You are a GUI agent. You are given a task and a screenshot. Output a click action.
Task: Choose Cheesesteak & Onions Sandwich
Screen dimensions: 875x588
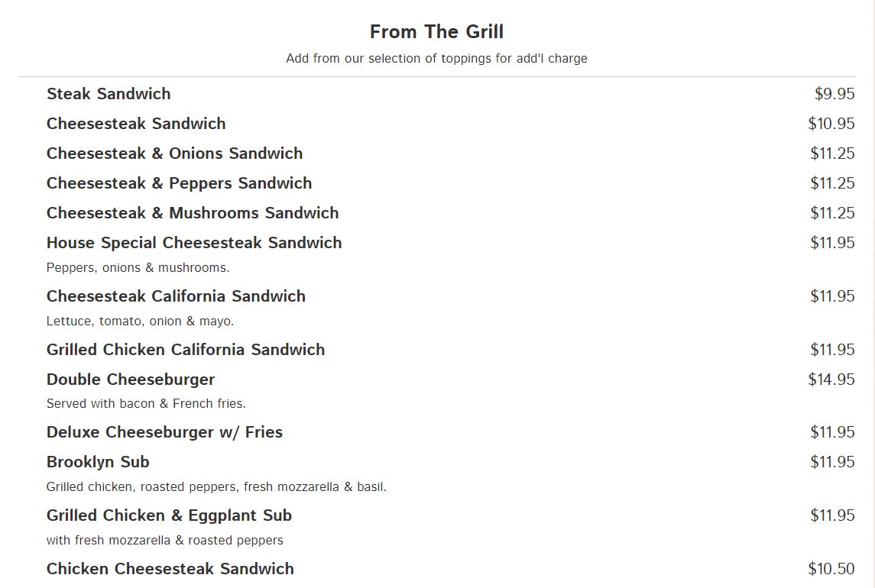pyautogui.click(x=174, y=153)
